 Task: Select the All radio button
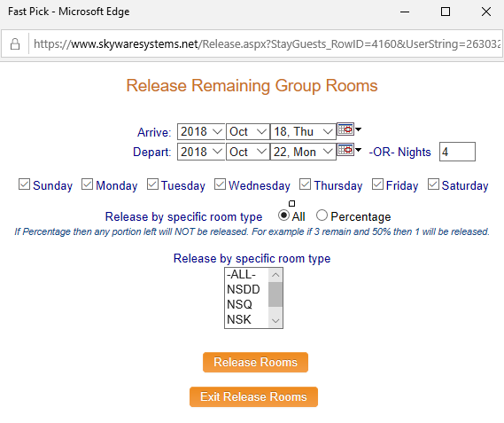[x=283, y=215]
